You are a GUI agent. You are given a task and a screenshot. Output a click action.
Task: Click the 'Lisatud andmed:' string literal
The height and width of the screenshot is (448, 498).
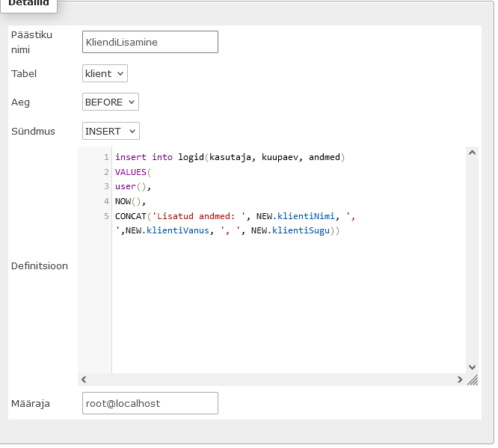(x=199, y=216)
